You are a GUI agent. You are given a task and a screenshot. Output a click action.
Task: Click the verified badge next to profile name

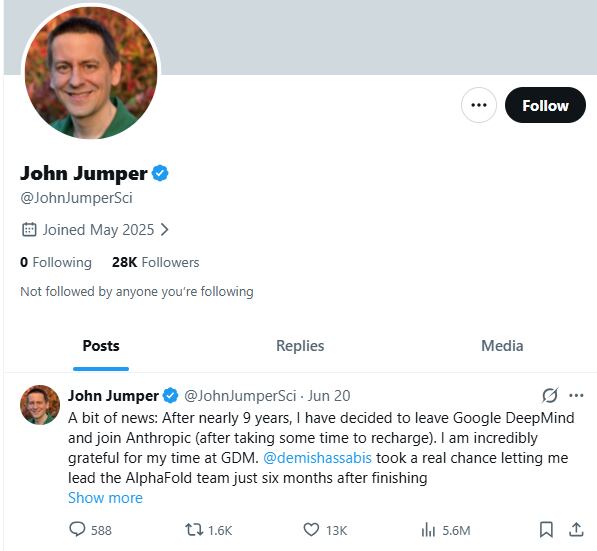[x=160, y=173]
